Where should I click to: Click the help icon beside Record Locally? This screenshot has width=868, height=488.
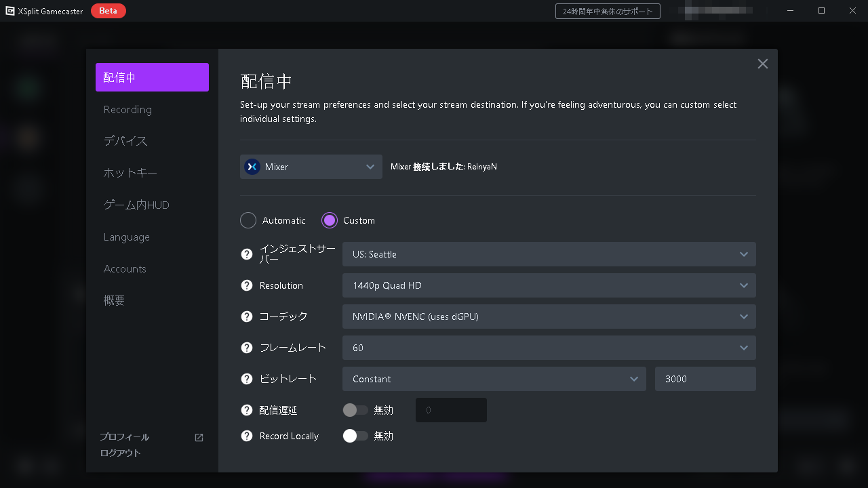point(247,436)
